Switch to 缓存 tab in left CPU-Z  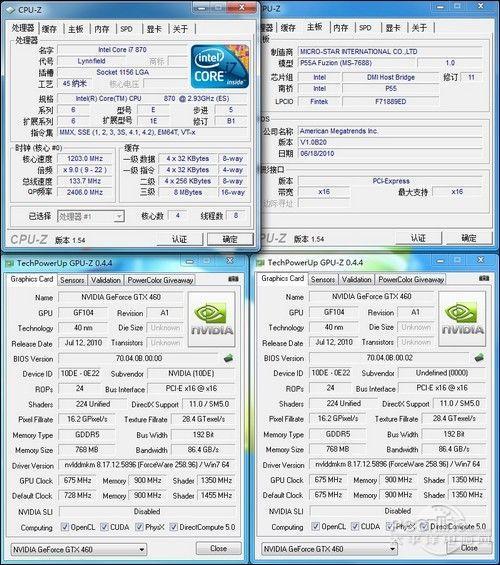[49, 29]
